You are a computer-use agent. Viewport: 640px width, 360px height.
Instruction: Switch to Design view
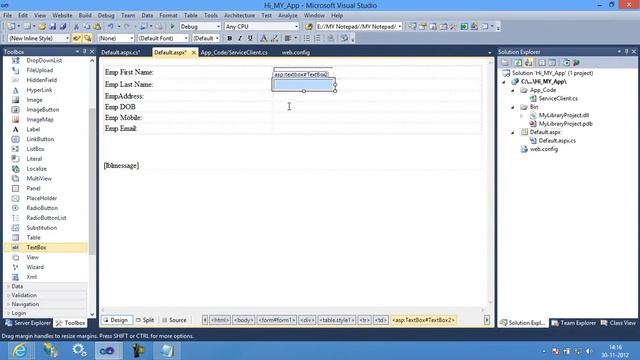(x=116, y=320)
